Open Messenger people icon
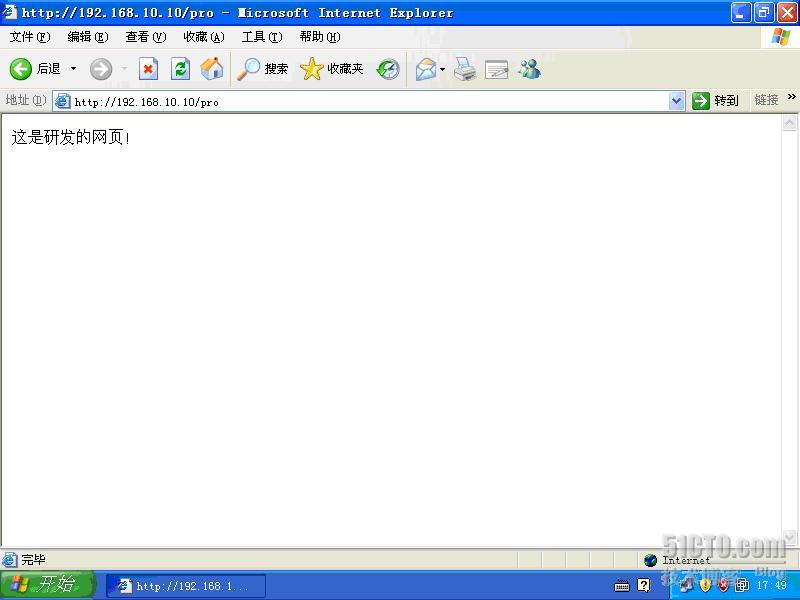800x600 pixels. coord(530,69)
